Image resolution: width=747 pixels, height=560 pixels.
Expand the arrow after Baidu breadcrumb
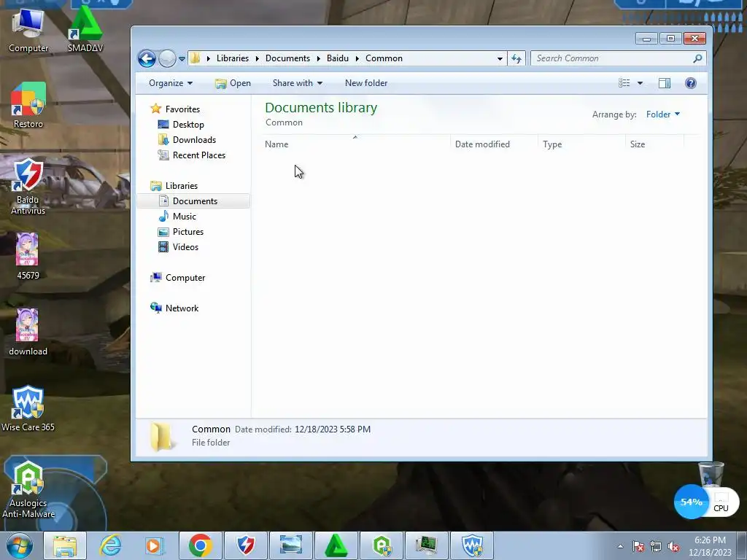357,58
